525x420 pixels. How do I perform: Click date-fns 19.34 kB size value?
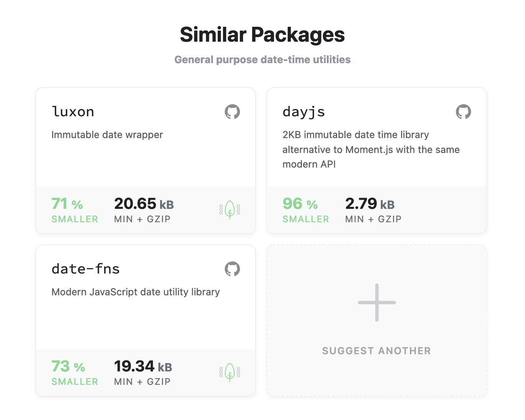pyautogui.click(x=143, y=366)
